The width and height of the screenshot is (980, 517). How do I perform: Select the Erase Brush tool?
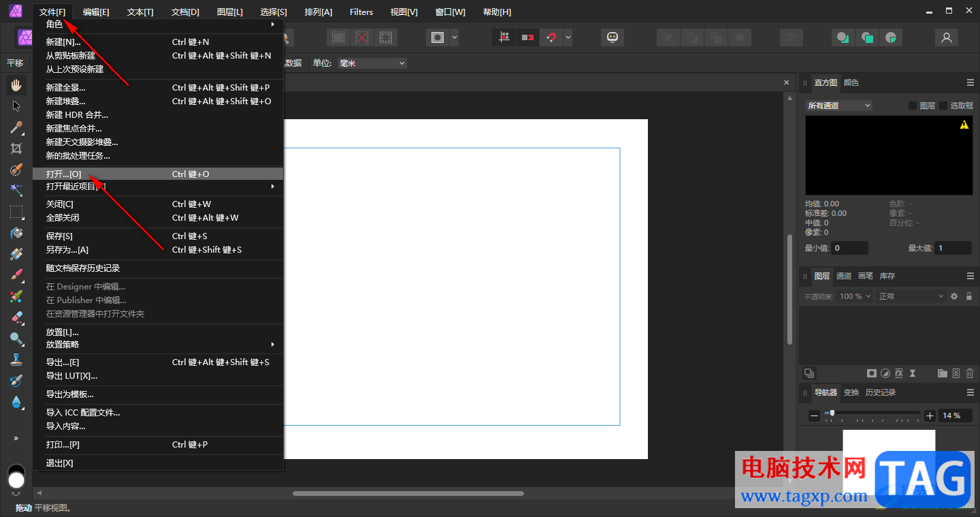tap(17, 317)
